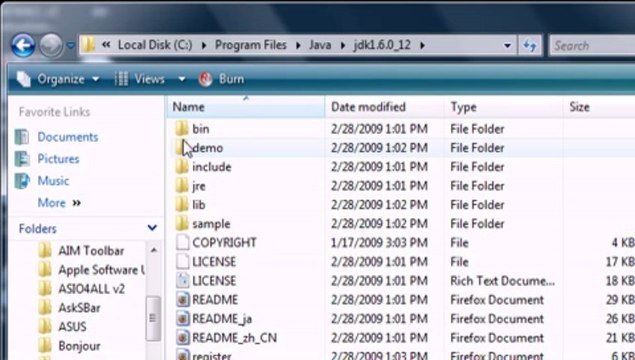Click the Music icon in Favorite Links

pyautogui.click(x=22, y=181)
